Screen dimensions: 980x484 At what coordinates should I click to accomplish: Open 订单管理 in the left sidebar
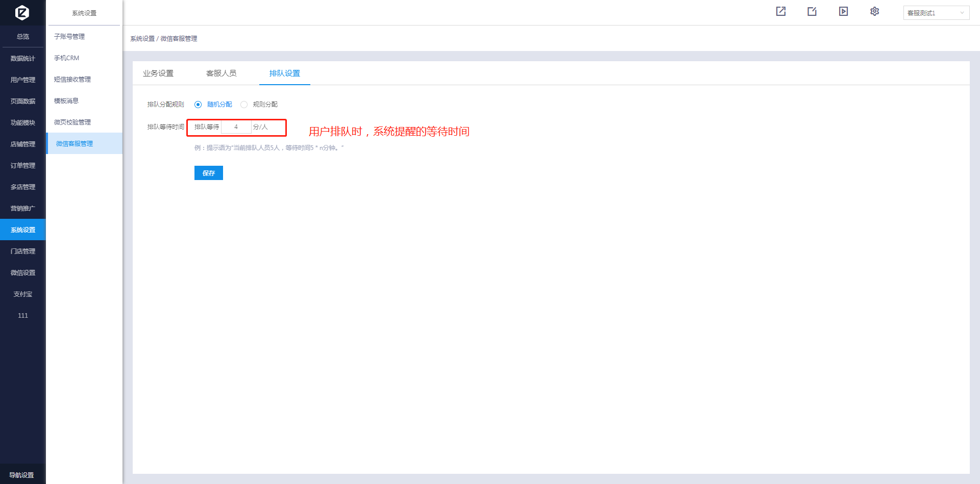pyautogui.click(x=23, y=166)
